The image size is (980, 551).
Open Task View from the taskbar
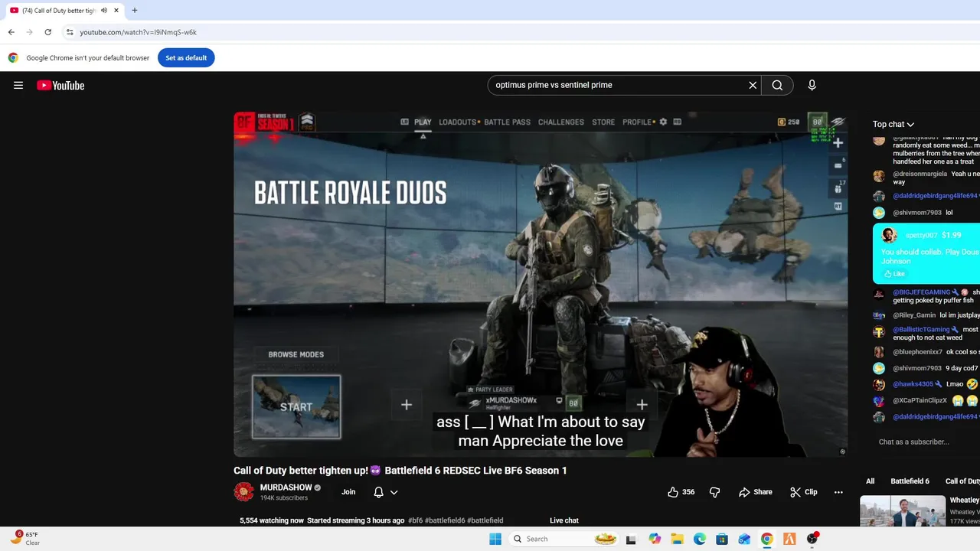631,539
